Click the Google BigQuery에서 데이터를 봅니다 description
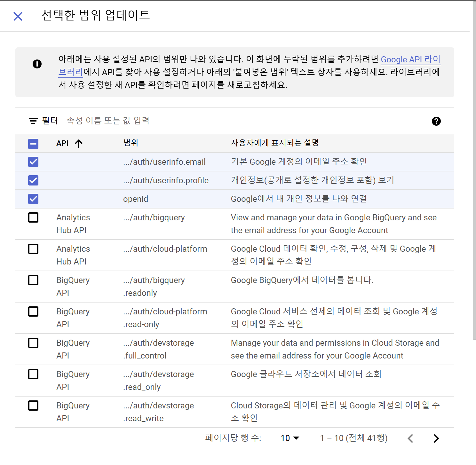Image resolution: width=476 pixels, height=465 pixels. click(x=302, y=280)
